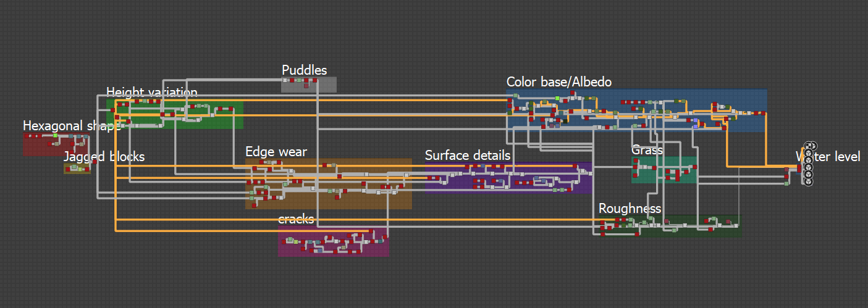Select the "Roughness" frame title
868x308 pixels.
[629, 209]
